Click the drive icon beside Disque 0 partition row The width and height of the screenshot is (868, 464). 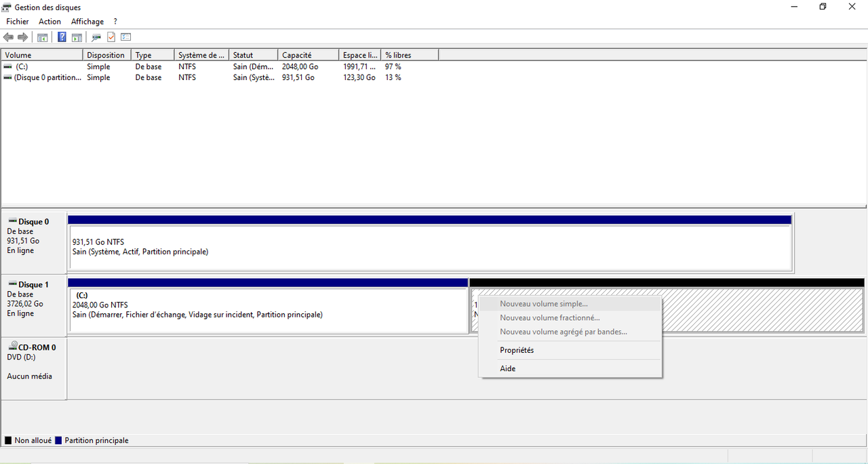tap(7, 78)
